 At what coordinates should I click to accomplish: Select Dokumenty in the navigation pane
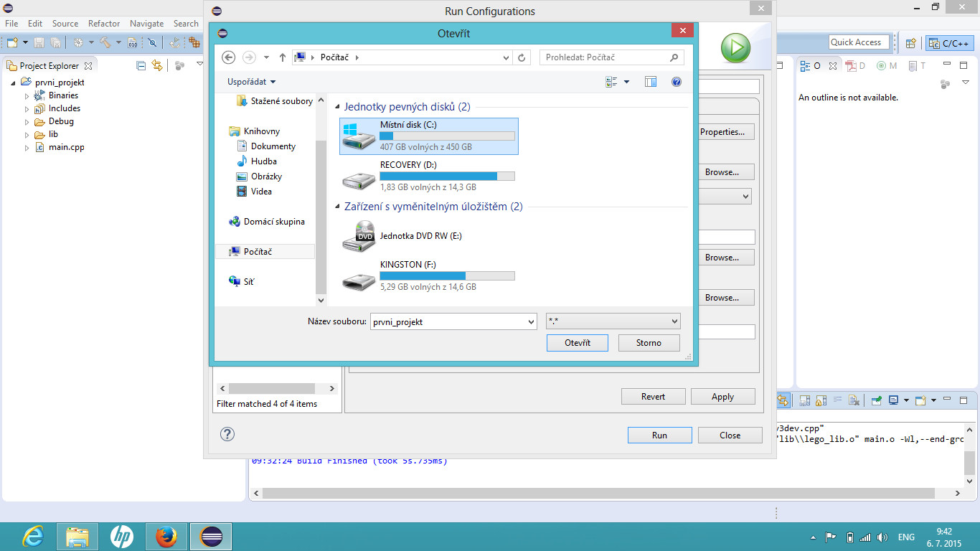coord(273,146)
